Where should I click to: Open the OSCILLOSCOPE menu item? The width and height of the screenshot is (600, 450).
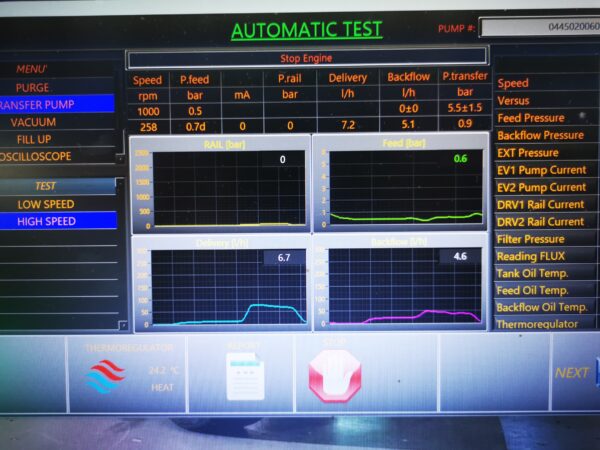point(40,156)
